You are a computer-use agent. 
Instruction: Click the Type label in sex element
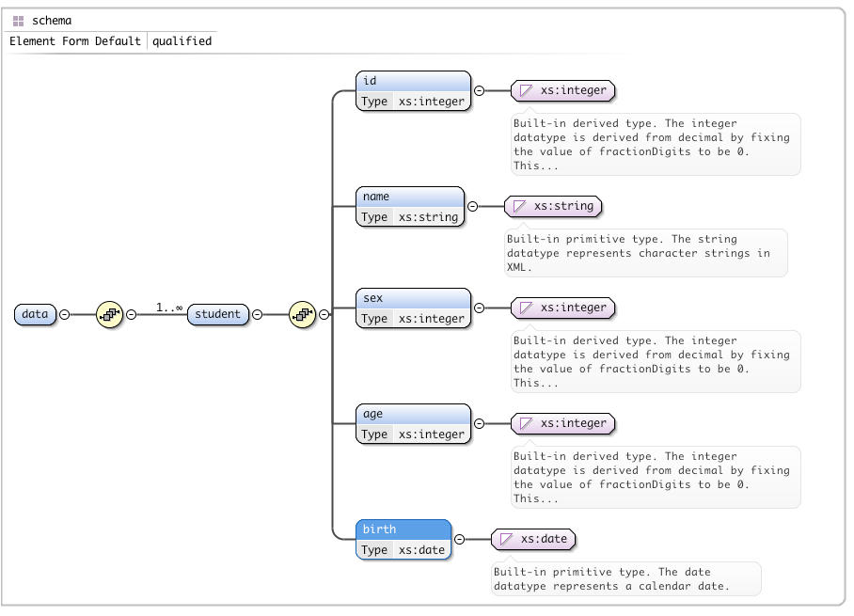374,319
